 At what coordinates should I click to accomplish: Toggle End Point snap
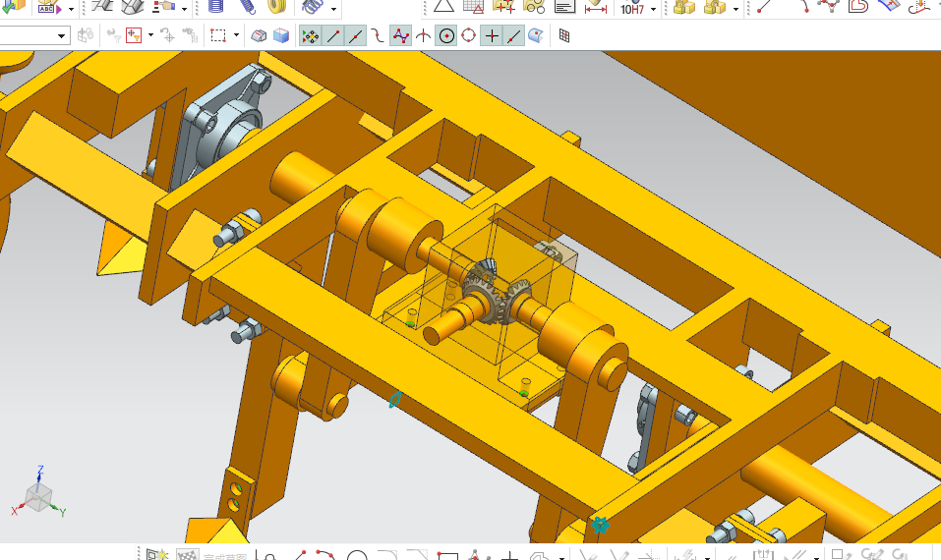click(332, 36)
